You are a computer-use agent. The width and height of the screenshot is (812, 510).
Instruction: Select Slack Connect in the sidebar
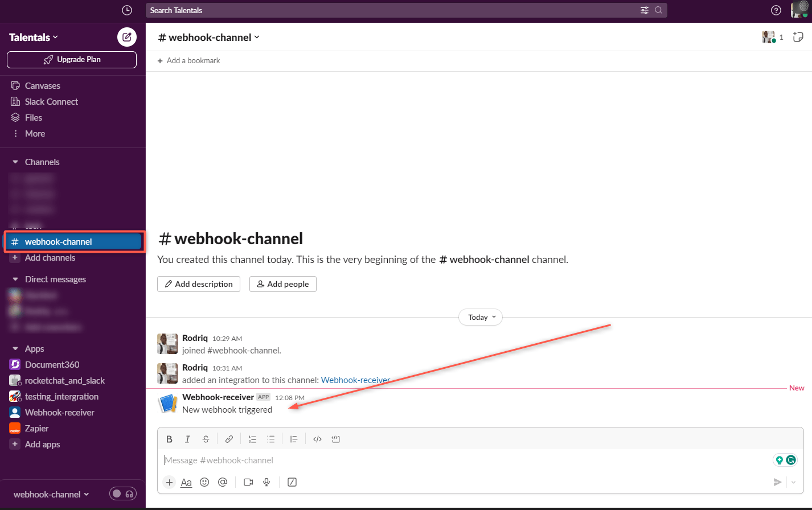click(x=51, y=101)
